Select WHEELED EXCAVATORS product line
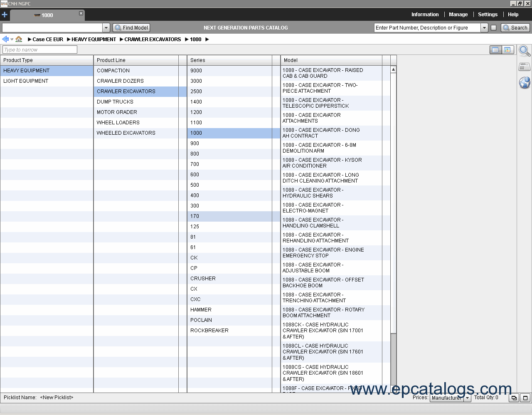Image resolution: width=532 pixels, height=415 pixels. [x=140, y=133]
